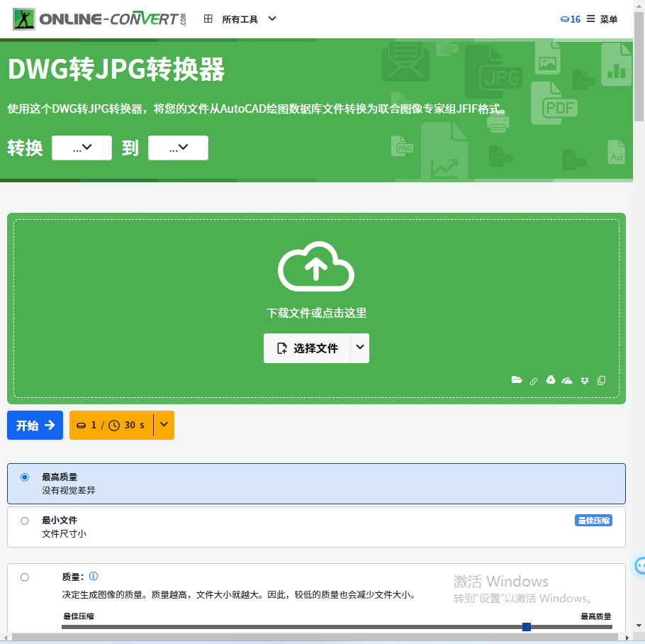The width and height of the screenshot is (645, 644).
Task: Click the quality slider handle
Action: tap(527, 627)
